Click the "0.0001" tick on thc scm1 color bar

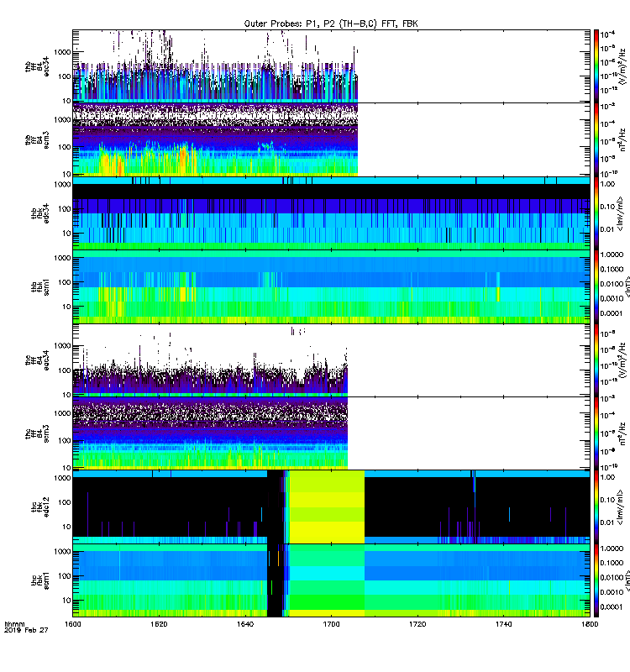[x=612, y=606]
